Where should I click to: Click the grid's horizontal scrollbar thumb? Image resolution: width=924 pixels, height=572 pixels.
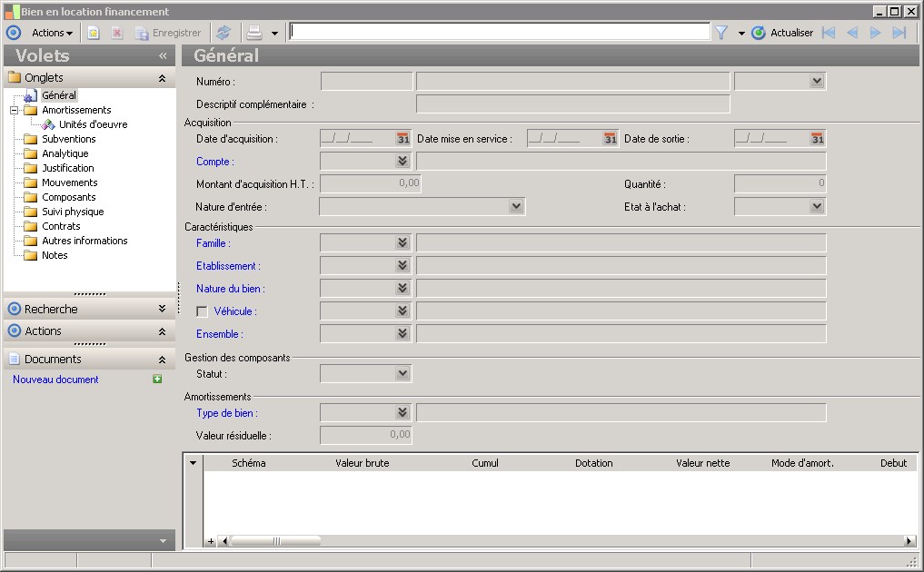tap(275, 541)
